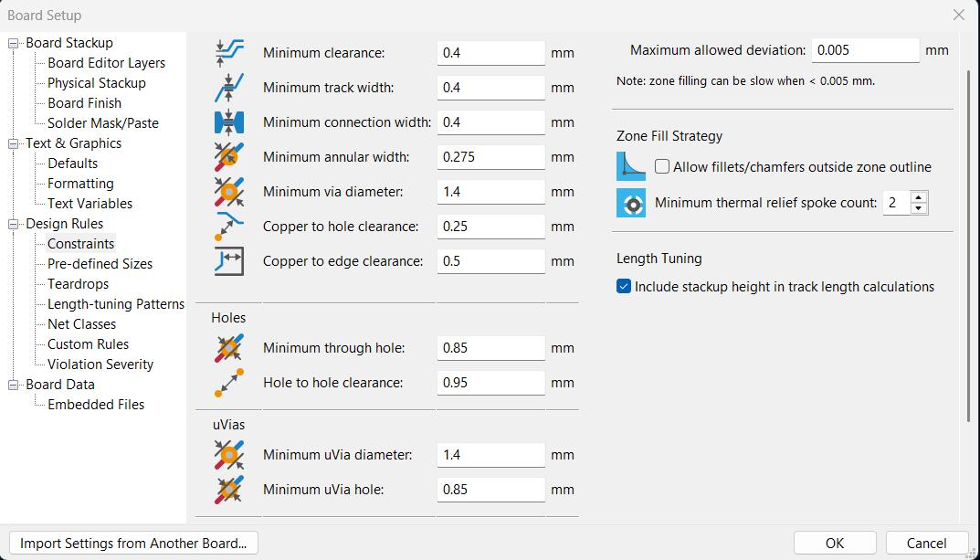Image resolution: width=980 pixels, height=560 pixels.
Task: Open the Net Classes page
Action: point(81,324)
